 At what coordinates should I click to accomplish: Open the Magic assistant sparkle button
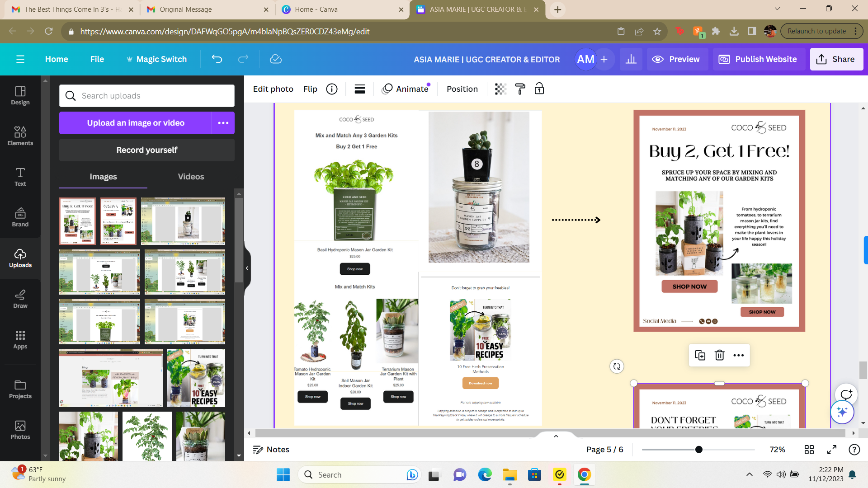pos(842,412)
